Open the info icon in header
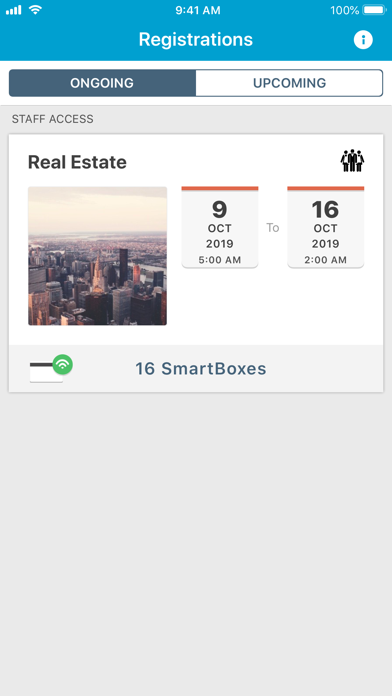The height and width of the screenshot is (696, 392). click(x=363, y=40)
